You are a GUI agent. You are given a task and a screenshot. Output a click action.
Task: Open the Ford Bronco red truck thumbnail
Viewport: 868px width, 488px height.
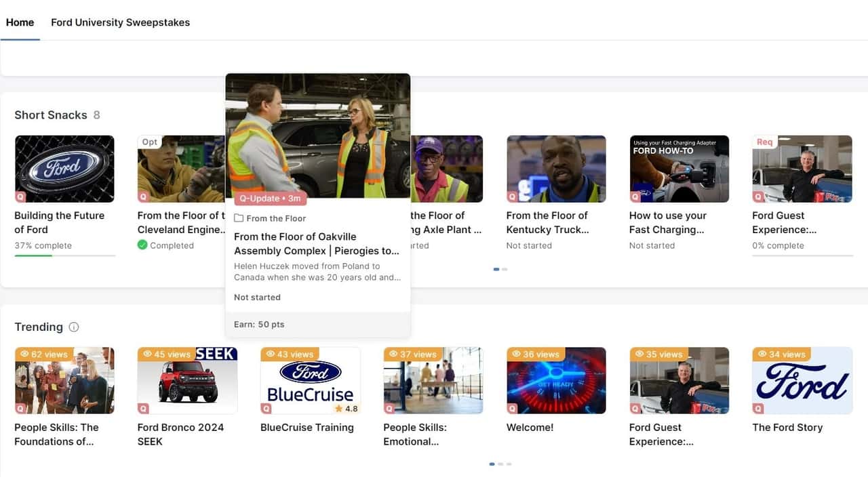188,381
